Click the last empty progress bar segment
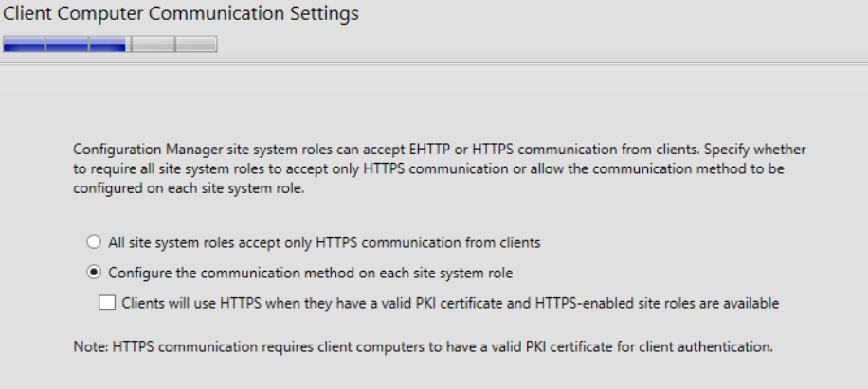868x389 pixels. tap(196, 44)
